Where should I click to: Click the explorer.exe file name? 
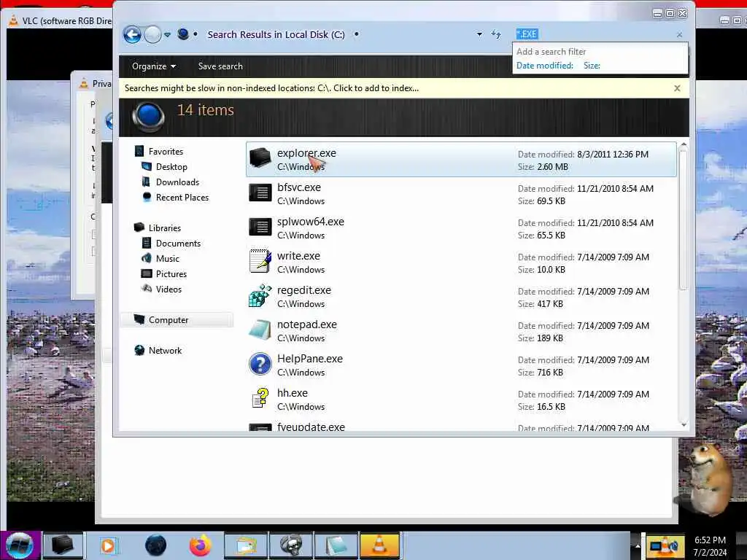306,153
